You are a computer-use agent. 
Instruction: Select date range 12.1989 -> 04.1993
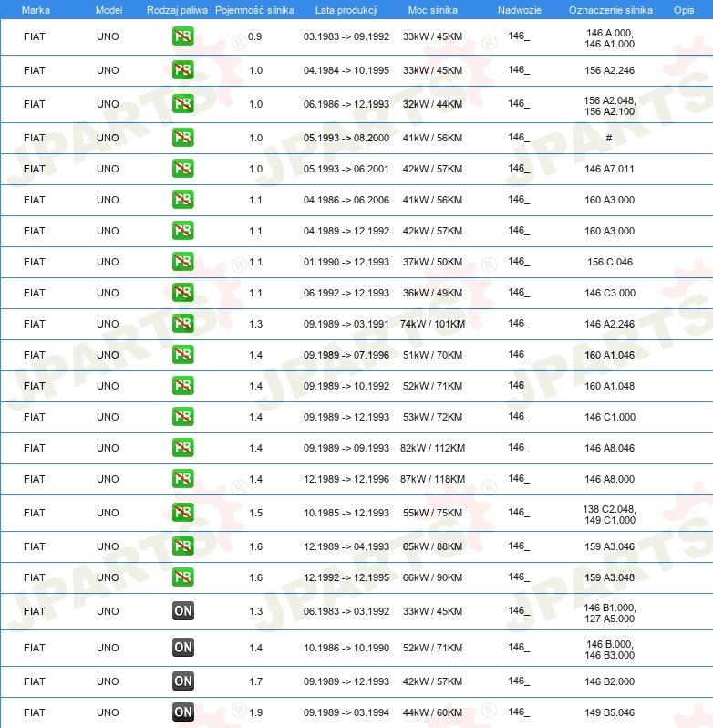[346, 546]
